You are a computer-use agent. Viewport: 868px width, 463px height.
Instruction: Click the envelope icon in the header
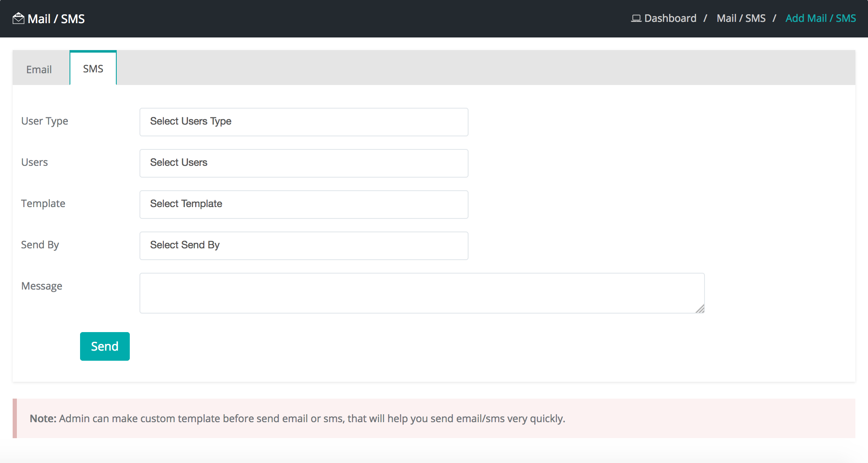[x=18, y=19]
